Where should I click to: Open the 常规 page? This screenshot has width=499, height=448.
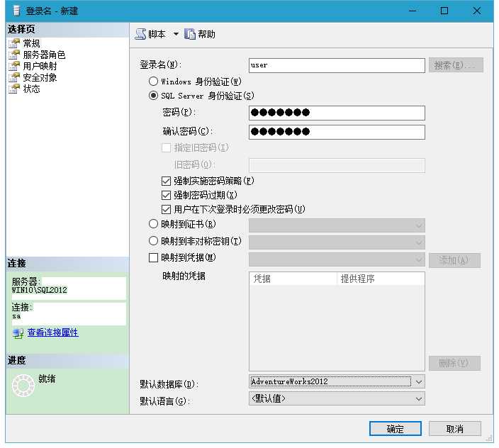[x=31, y=43]
